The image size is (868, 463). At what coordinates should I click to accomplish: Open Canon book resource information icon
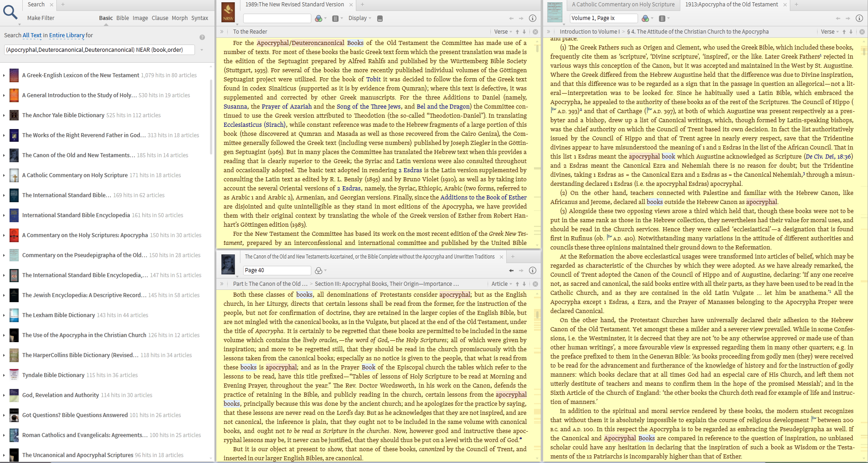533,270
